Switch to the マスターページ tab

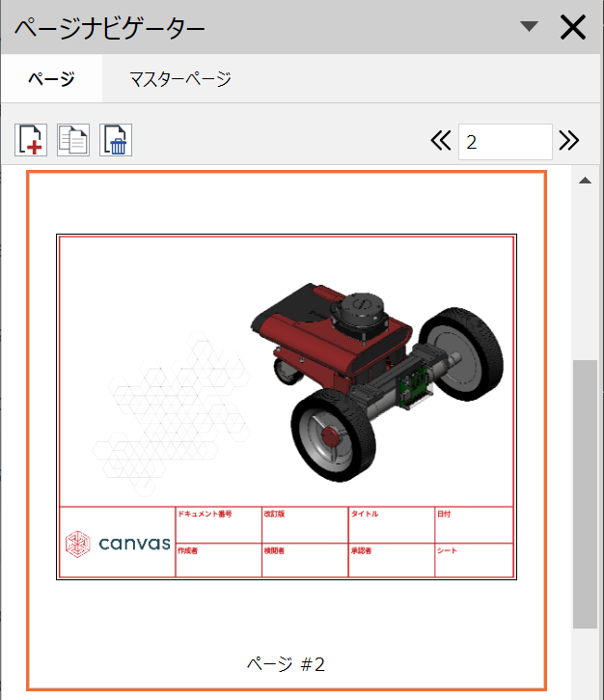coord(180,79)
